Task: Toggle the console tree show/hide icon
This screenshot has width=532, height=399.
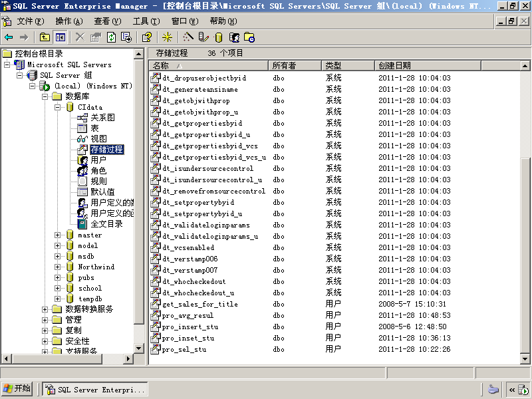Action: (x=61, y=37)
